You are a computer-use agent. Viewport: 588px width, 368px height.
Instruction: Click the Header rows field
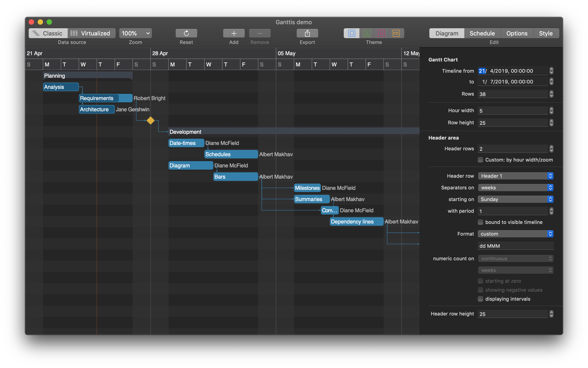pos(513,149)
